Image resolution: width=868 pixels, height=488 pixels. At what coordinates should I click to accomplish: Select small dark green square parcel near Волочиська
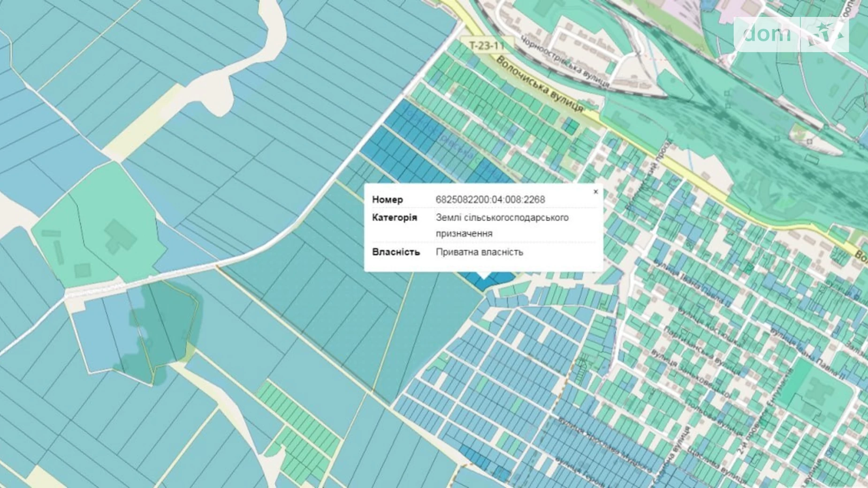(x=571, y=126)
